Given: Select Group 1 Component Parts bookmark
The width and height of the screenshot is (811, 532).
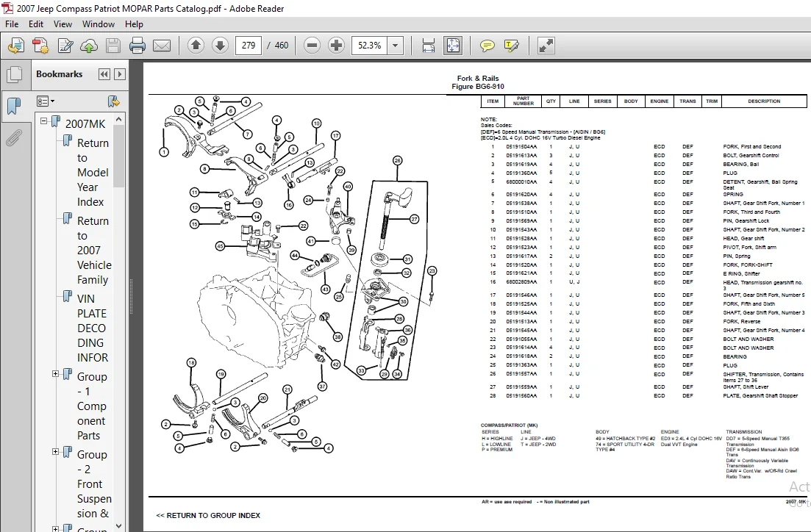Looking at the screenshot, I should click(x=92, y=406).
